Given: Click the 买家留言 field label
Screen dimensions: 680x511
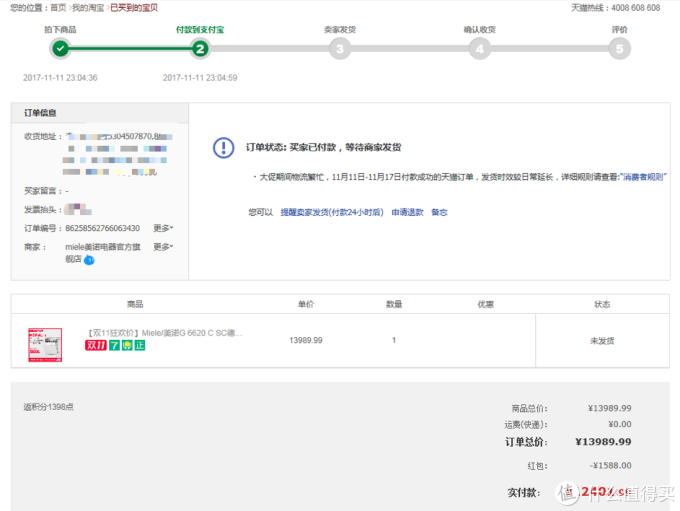Looking at the screenshot, I should click(43, 191).
